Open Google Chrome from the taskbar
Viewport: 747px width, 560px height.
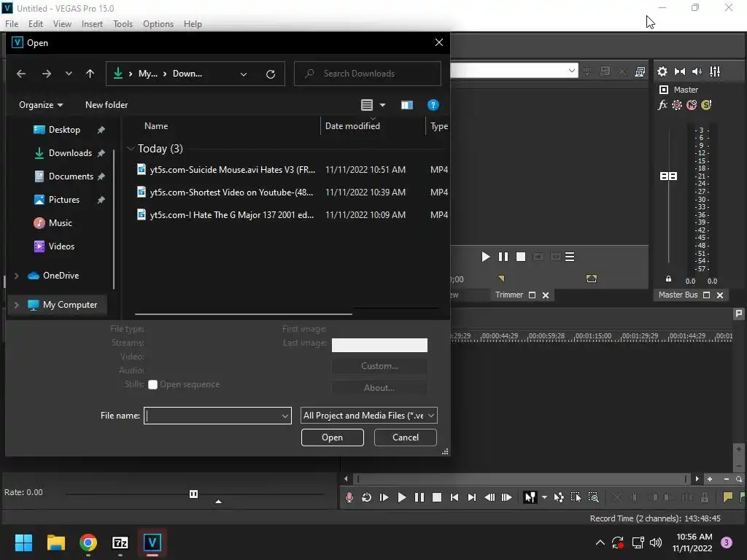(88, 542)
